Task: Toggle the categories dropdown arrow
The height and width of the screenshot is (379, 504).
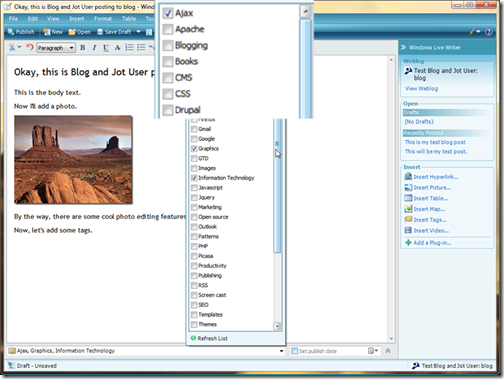Action: pyautogui.click(x=281, y=351)
